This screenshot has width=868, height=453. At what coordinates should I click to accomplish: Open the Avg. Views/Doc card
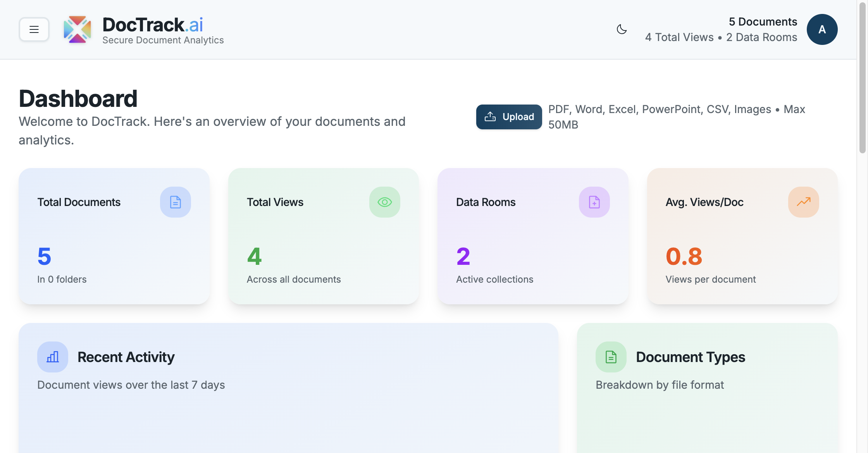click(x=742, y=236)
